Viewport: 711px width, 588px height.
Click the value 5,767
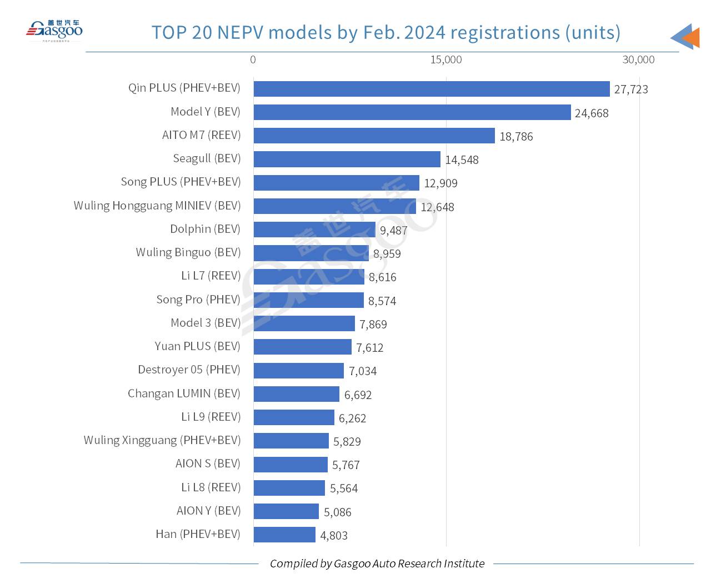pyautogui.click(x=346, y=465)
